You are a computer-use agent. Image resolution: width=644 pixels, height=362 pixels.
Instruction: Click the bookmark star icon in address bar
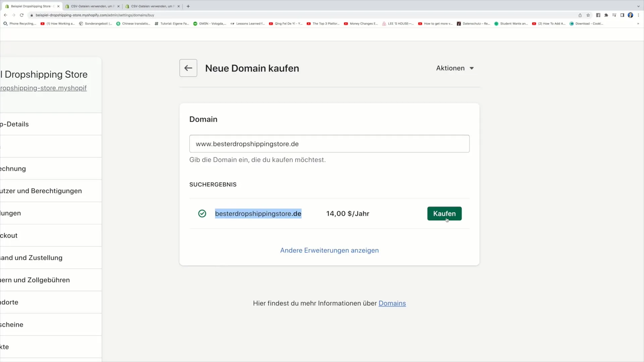tap(588, 15)
